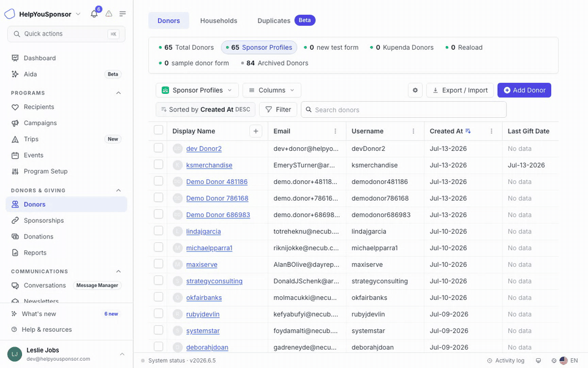Screen dimensions: 588x368
Task: Focus the Search donors field
Action: pos(404,110)
